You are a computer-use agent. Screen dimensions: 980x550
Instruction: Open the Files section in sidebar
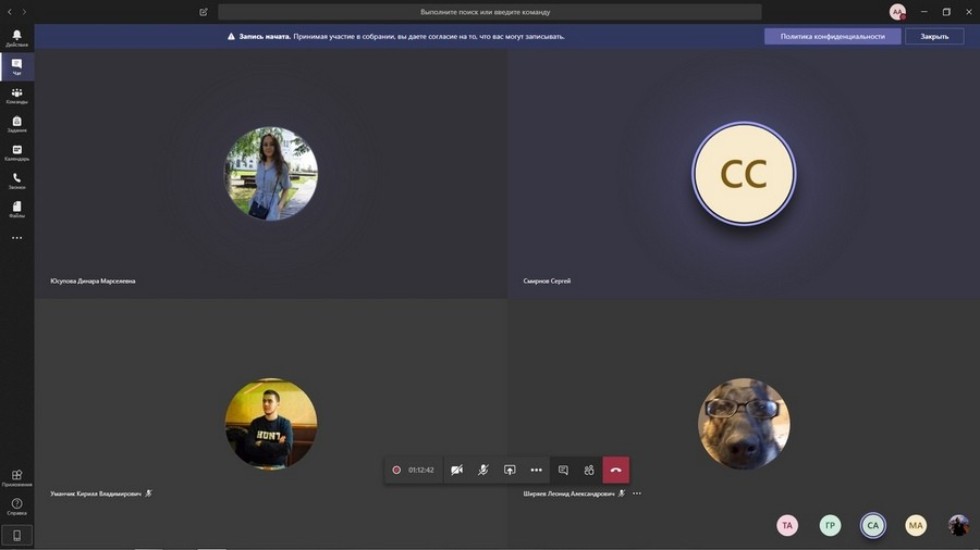(x=16, y=208)
